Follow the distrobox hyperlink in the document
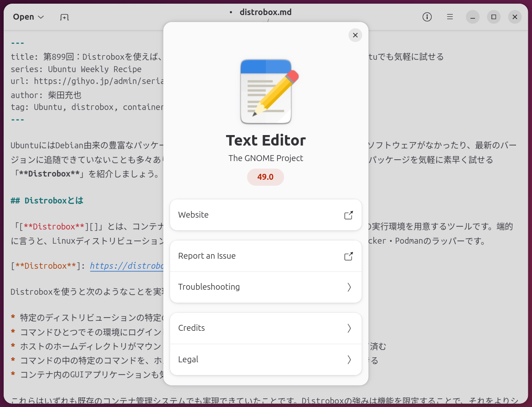The image size is (532, 407). coord(126,266)
